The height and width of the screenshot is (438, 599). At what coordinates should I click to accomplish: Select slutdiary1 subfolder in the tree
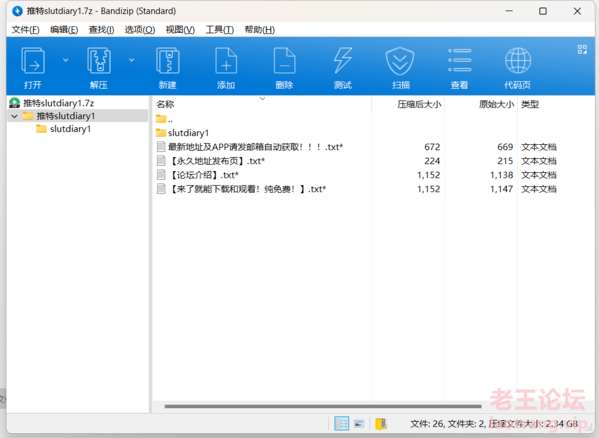click(70, 129)
